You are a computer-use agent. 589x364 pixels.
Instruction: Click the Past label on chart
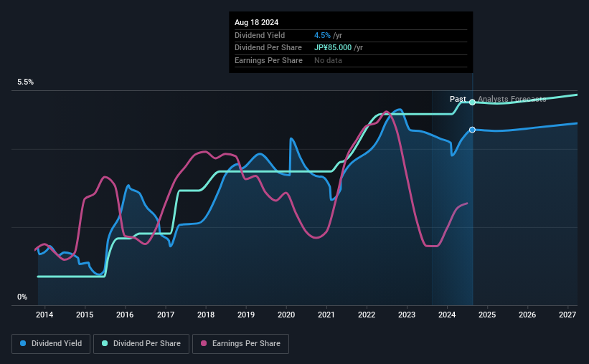click(x=458, y=99)
